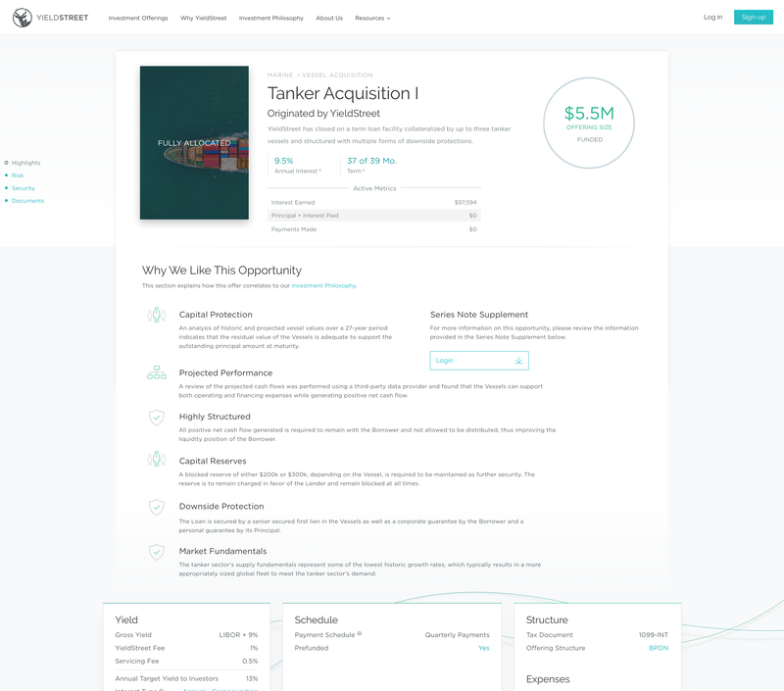Click the inline Investment Philosophy link
This screenshot has height=691, width=784.
tap(323, 286)
